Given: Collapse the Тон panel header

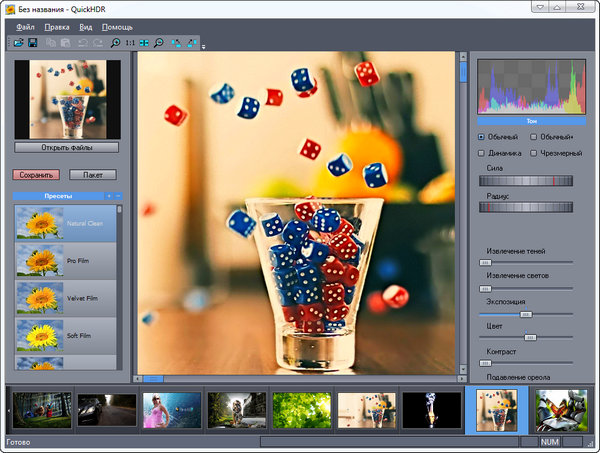Looking at the screenshot, I should (x=530, y=120).
